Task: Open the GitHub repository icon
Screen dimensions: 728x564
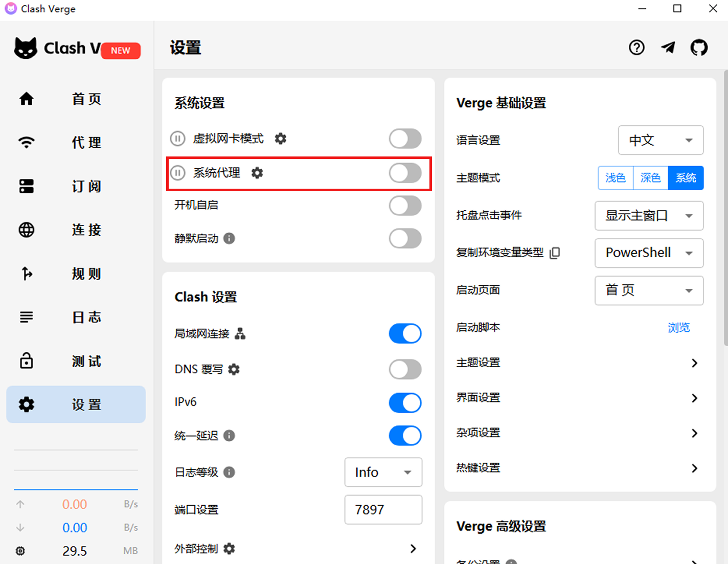Action: (x=699, y=48)
